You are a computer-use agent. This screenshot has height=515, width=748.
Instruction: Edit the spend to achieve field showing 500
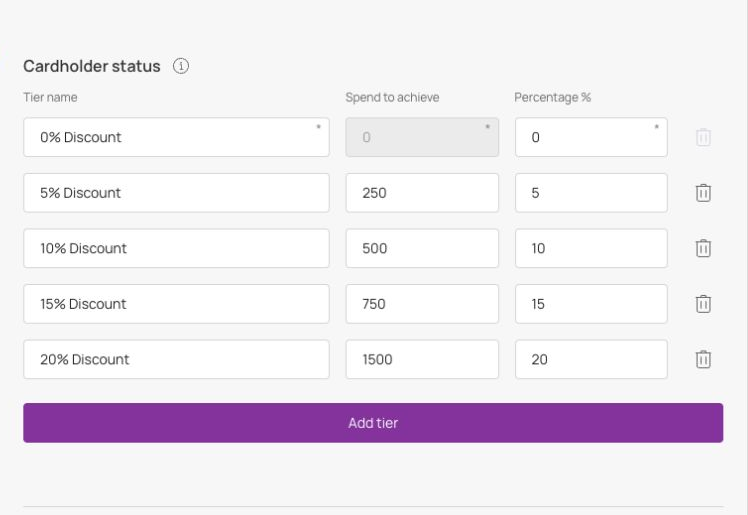pyautogui.click(x=422, y=248)
